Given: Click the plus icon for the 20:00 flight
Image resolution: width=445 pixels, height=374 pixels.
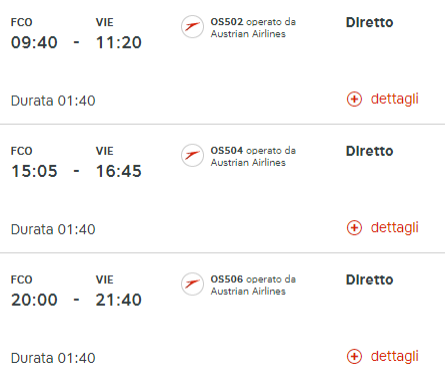Looking at the screenshot, I should pos(354,356).
